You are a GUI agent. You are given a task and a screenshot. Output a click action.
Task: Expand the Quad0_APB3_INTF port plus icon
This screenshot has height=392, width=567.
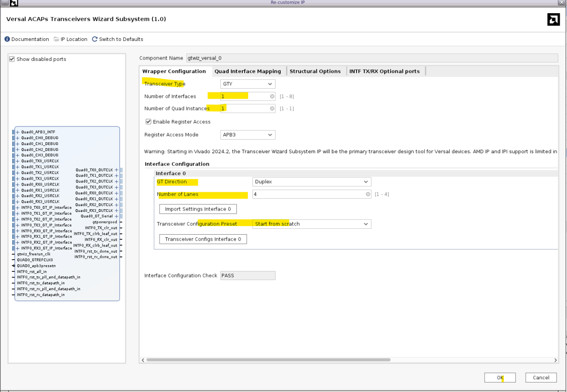pyautogui.click(x=18, y=132)
